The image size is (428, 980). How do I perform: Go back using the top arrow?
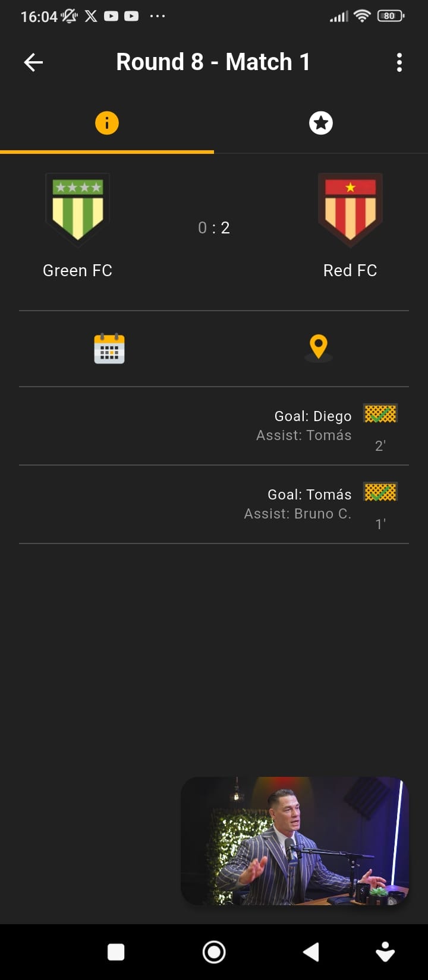[33, 62]
